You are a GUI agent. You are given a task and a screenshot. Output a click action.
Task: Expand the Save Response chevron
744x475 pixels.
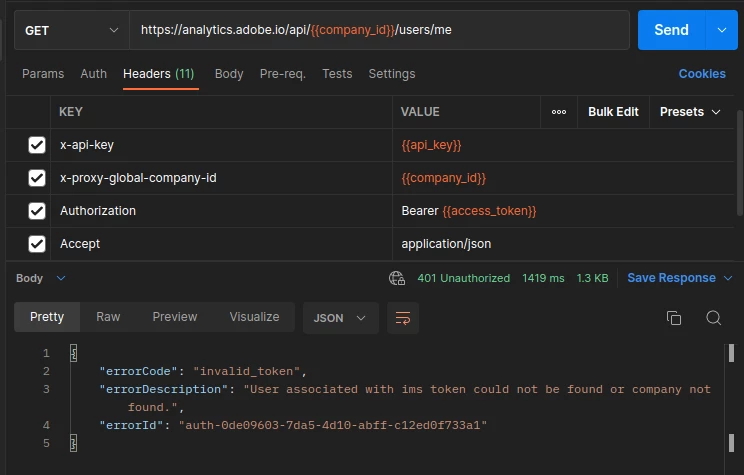click(x=728, y=278)
